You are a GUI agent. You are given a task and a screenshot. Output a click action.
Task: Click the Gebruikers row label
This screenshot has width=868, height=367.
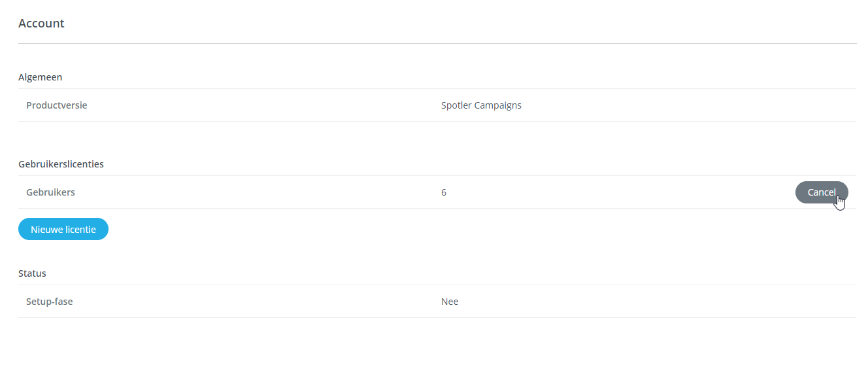[x=50, y=192]
